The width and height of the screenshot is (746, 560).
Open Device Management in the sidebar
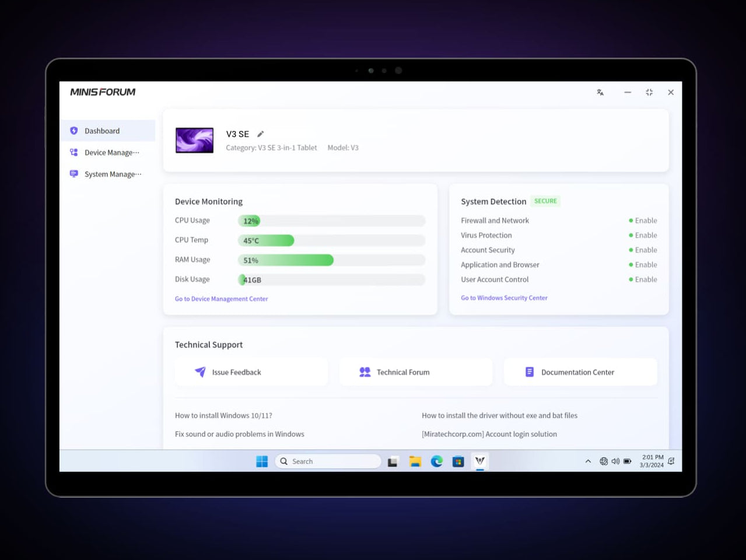pyautogui.click(x=111, y=153)
